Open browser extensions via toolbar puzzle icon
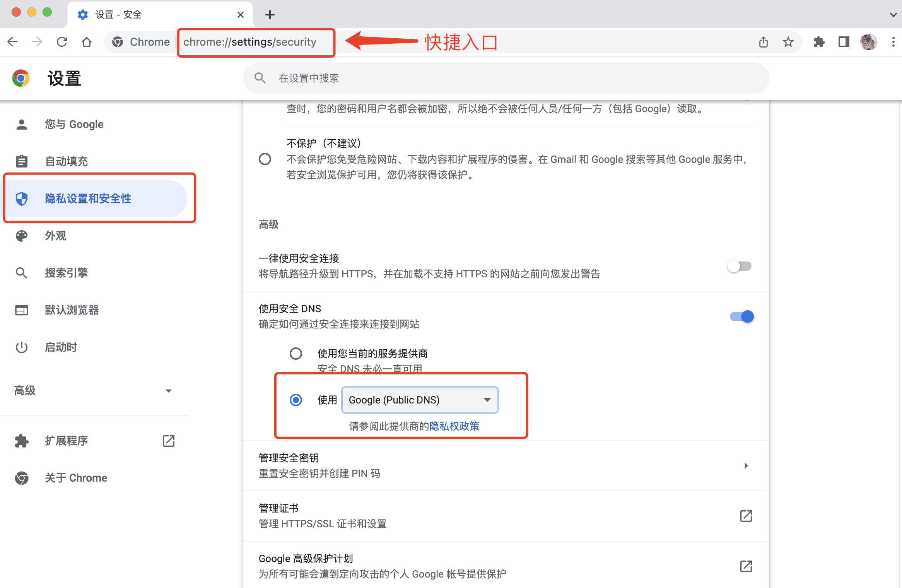 819,42
